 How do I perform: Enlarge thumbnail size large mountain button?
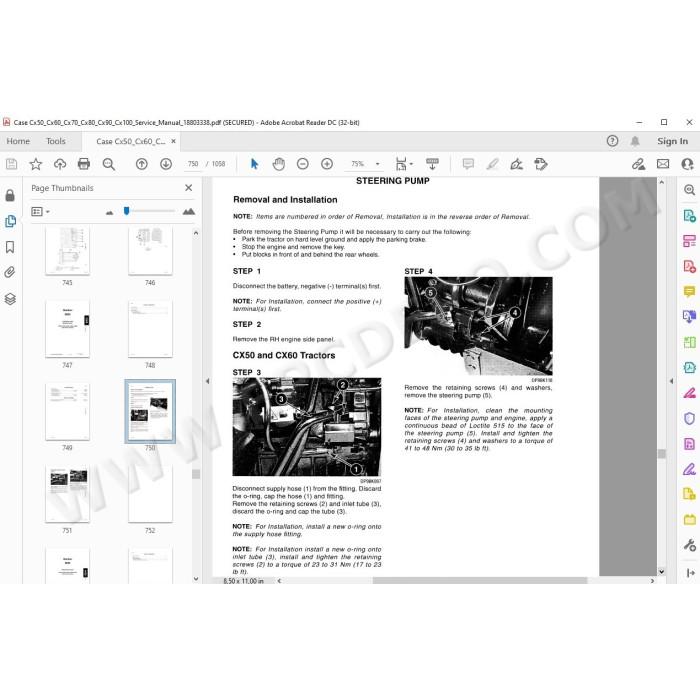click(x=189, y=212)
